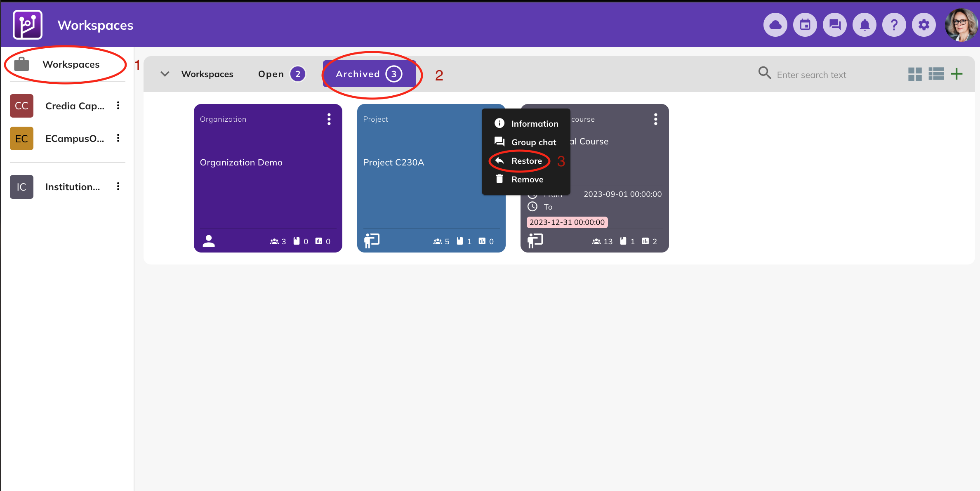Click Workspaces in the left sidebar
Viewport: 980px width, 491px height.
pos(71,64)
